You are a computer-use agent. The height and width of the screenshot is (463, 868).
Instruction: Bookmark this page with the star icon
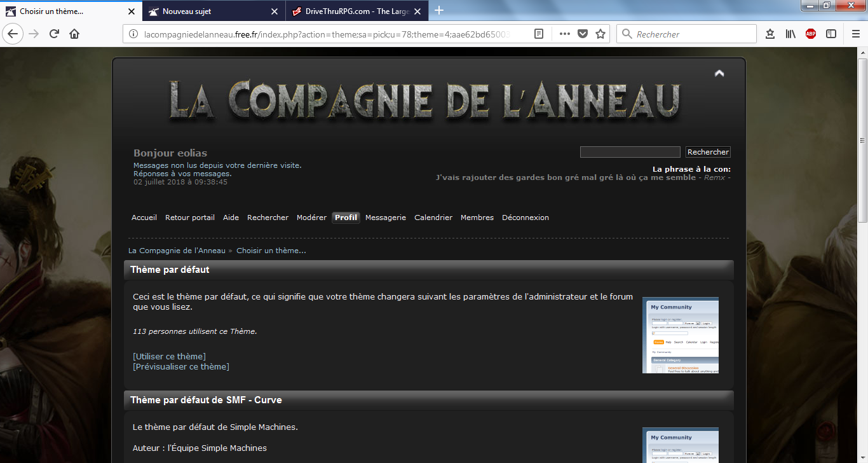pyautogui.click(x=600, y=34)
